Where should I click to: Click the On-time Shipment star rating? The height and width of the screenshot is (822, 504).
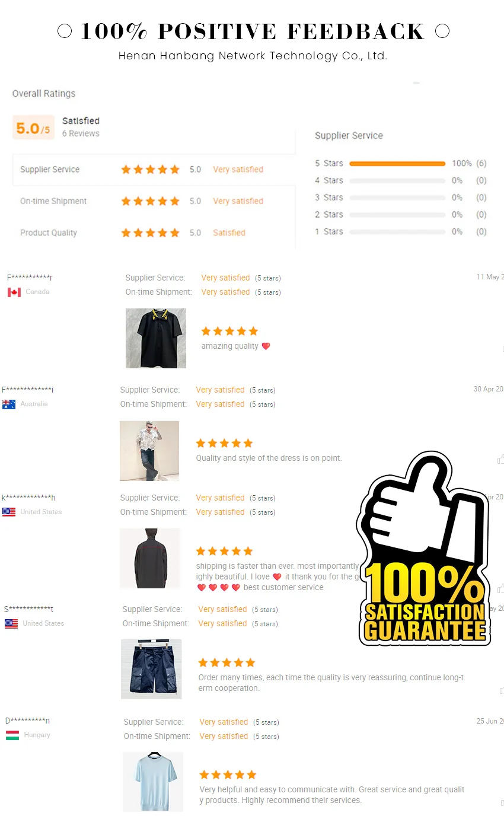[150, 202]
